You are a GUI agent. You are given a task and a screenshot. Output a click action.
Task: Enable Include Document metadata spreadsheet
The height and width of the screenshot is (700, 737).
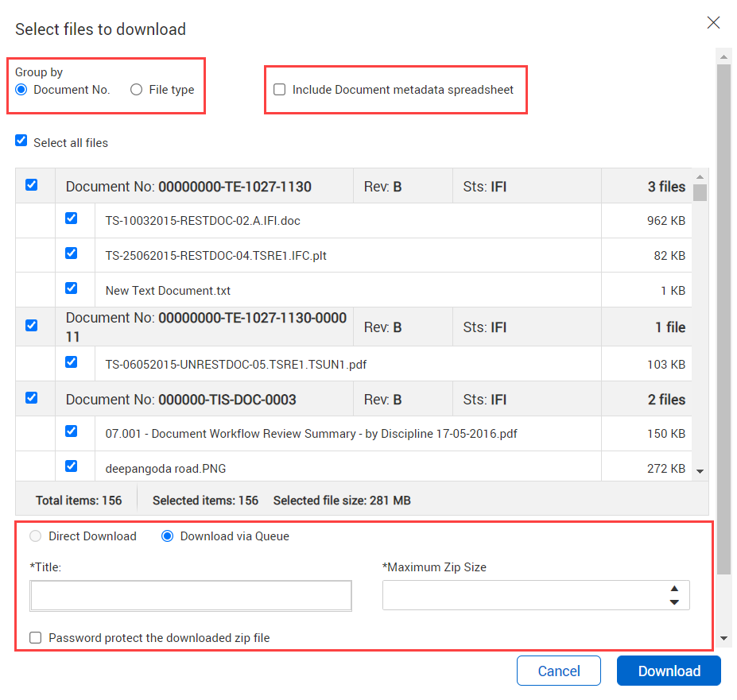click(x=279, y=90)
